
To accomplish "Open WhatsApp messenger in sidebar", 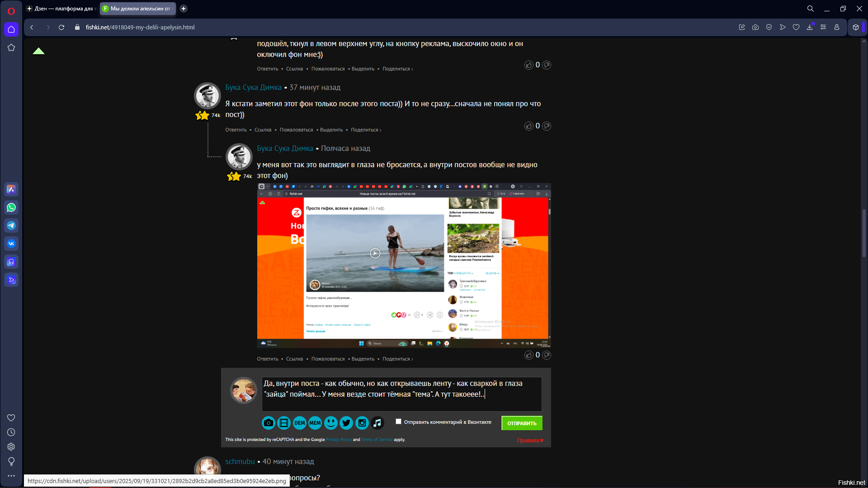I will pos(11,207).
